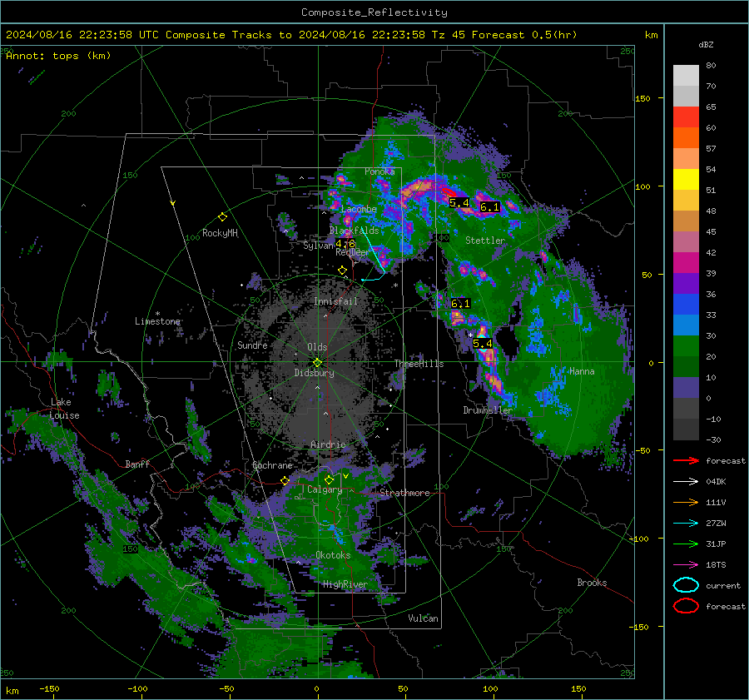Image resolution: width=749 pixels, height=700 pixels.
Task: Click the Strathmore town label
Action: coord(404,493)
